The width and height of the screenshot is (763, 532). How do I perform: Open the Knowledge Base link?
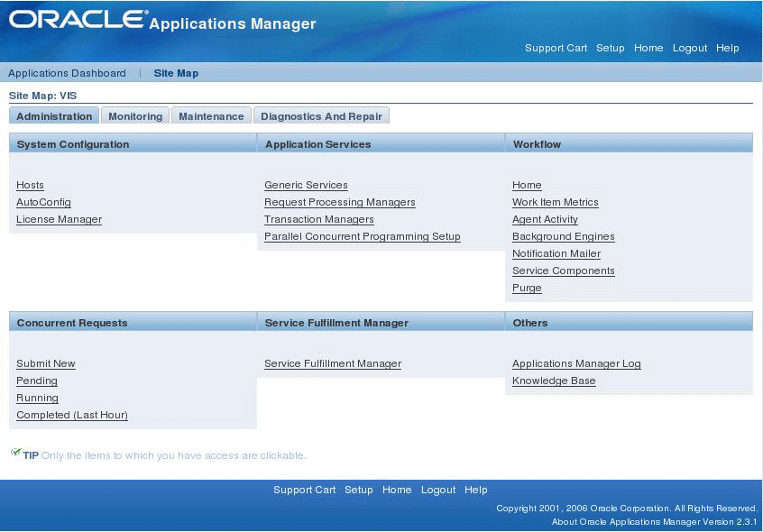(554, 381)
